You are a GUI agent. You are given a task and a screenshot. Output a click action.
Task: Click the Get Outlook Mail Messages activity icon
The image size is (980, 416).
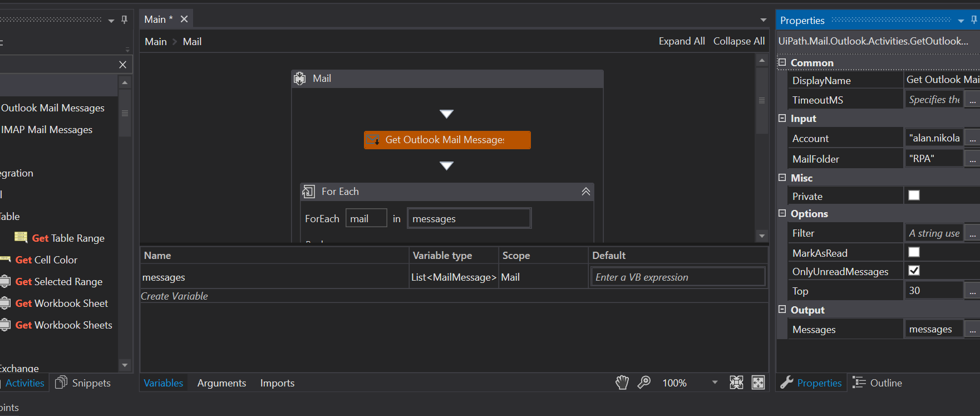(x=373, y=140)
